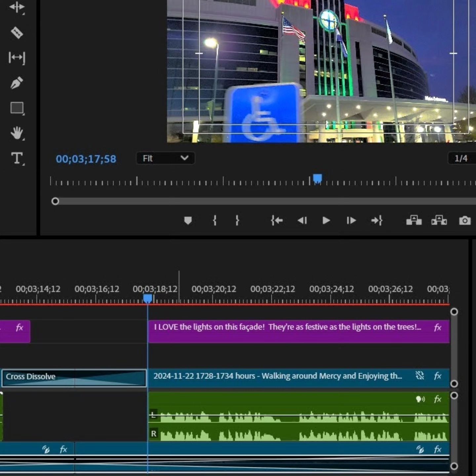Step forward one frame
This screenshot has height=476, width=476.
click(351, 220)
